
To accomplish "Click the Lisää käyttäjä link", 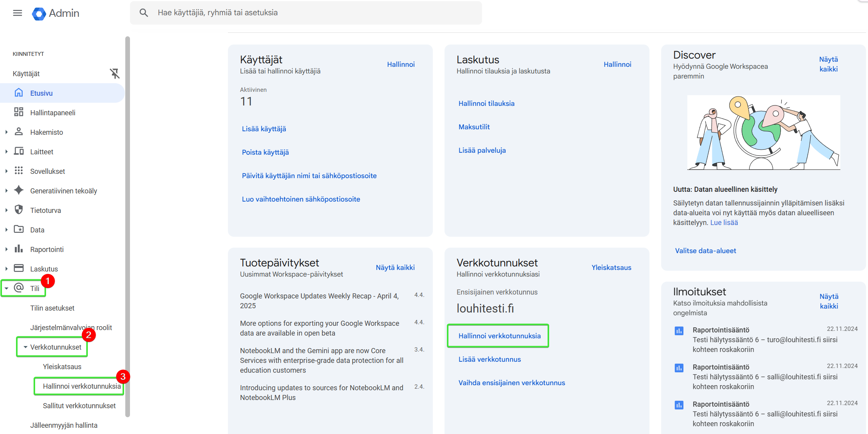I will click(x=264, y=129).
